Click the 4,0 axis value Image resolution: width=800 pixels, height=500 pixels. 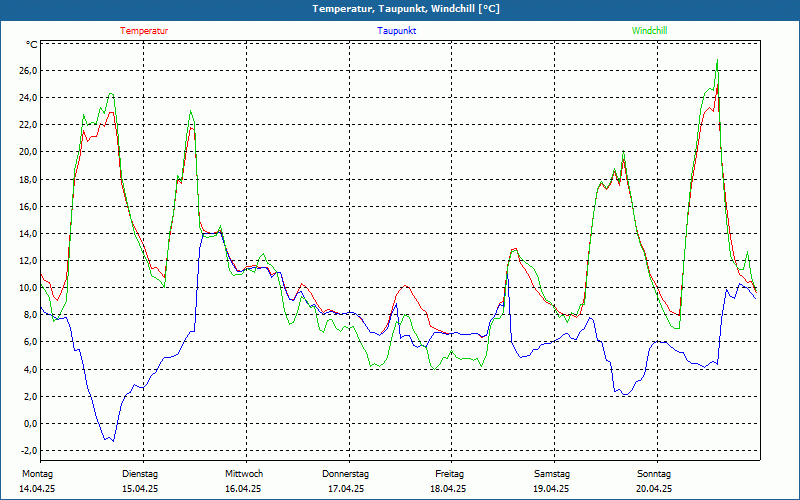coord(30,369)
